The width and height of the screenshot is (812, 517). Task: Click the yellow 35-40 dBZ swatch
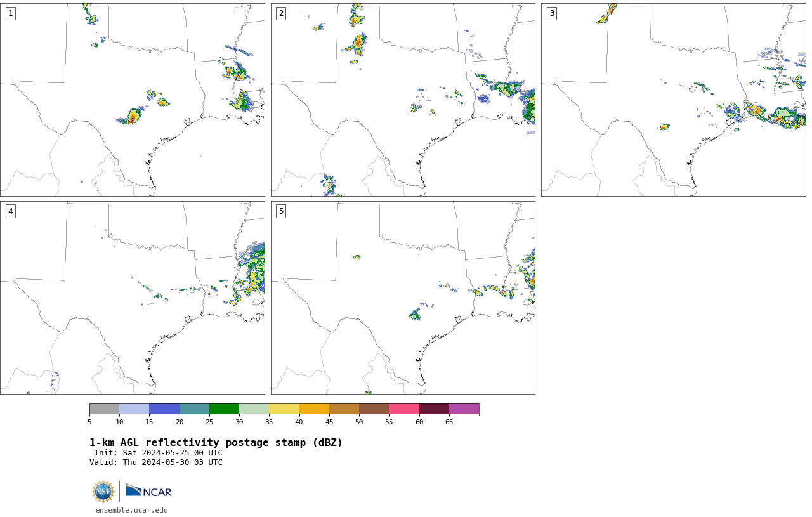284,409
